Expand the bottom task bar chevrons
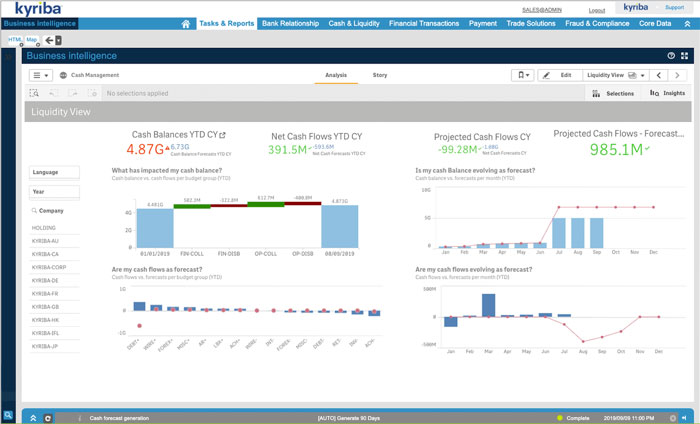This screenshot has height=424, width=700. coord(33,418)
